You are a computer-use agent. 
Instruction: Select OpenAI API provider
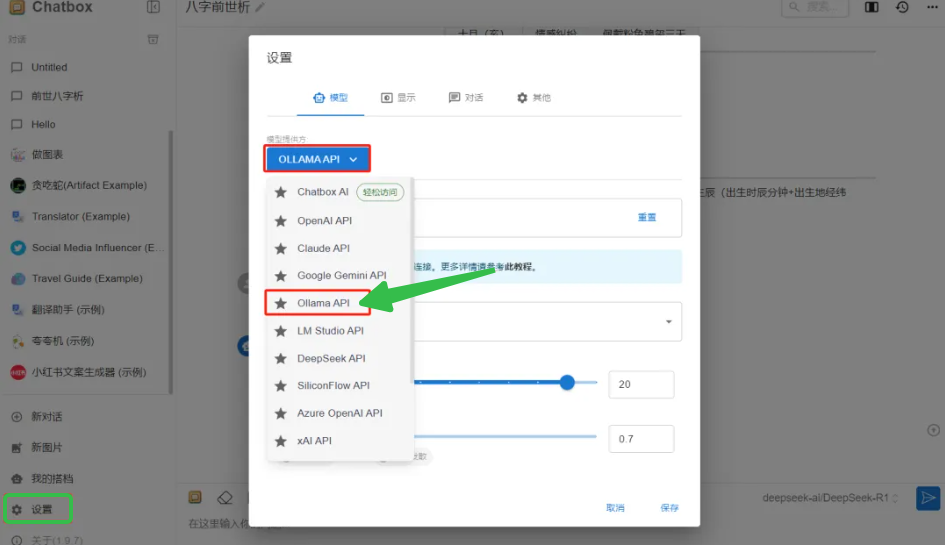click(339, 221)
